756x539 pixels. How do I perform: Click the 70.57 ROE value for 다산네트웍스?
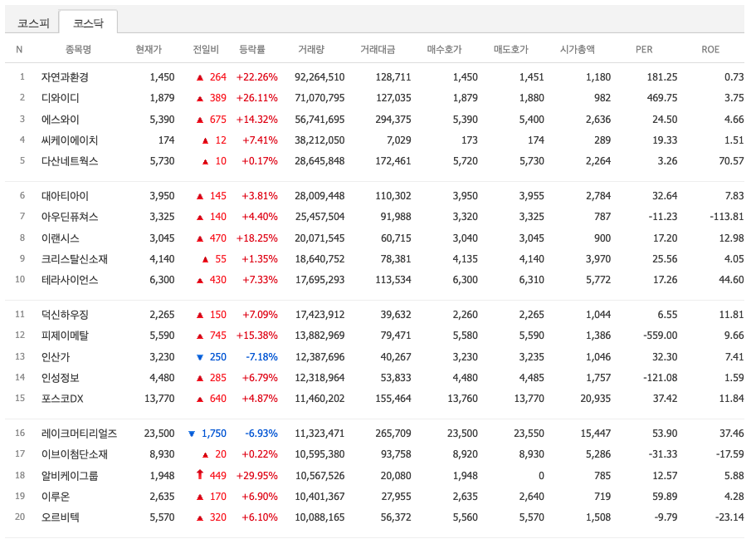click(731, 160)
